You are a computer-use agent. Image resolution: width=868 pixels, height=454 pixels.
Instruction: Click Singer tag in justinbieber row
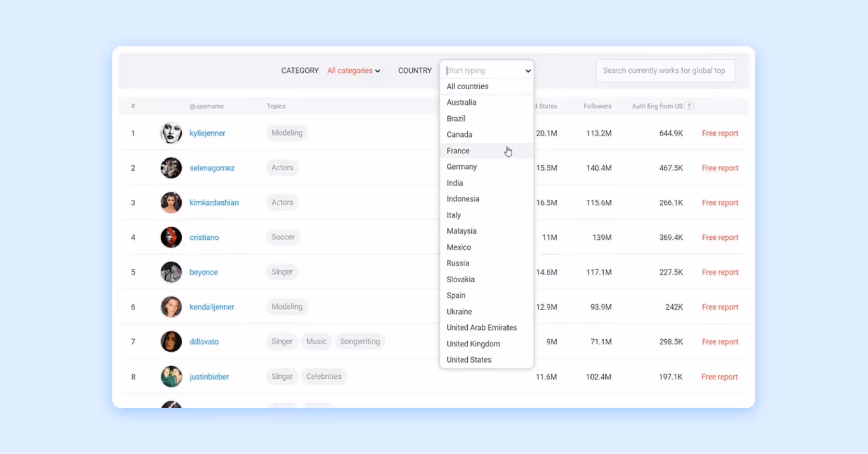pos(282,376)
